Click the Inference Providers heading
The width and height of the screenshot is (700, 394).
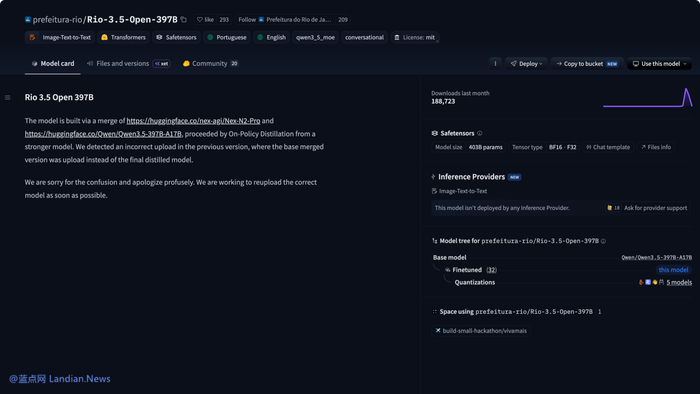point(471,177)
